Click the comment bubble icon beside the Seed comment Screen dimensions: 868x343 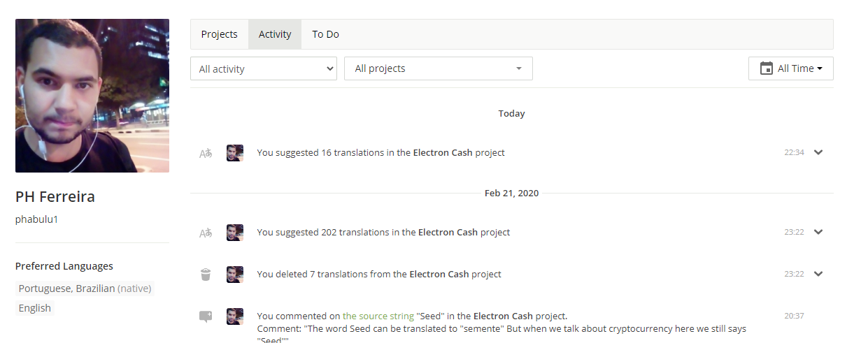click(206, 316)
